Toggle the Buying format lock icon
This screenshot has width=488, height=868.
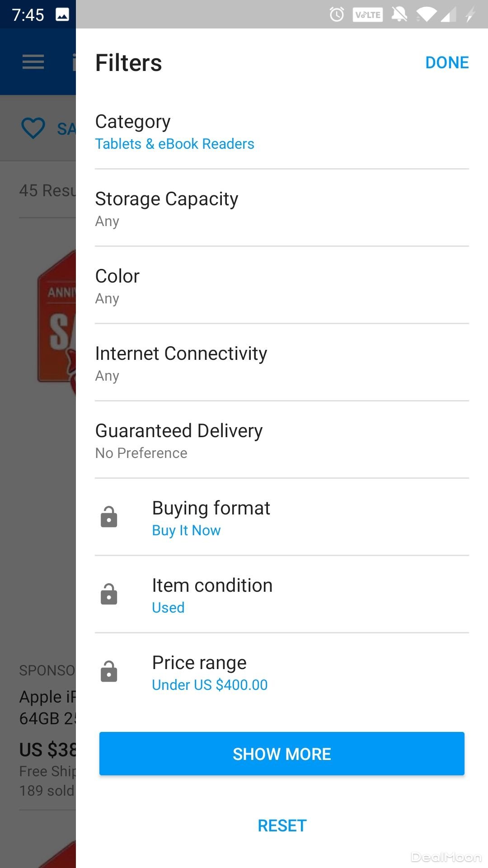(109, 517)
